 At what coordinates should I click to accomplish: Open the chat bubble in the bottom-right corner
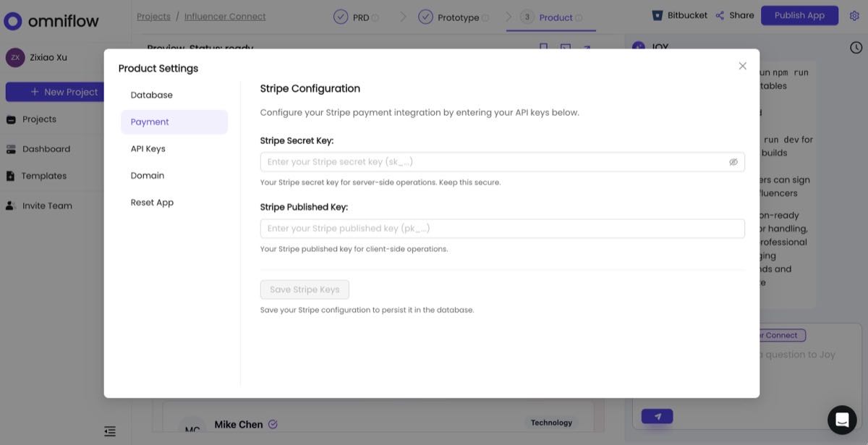click(842, 420)
